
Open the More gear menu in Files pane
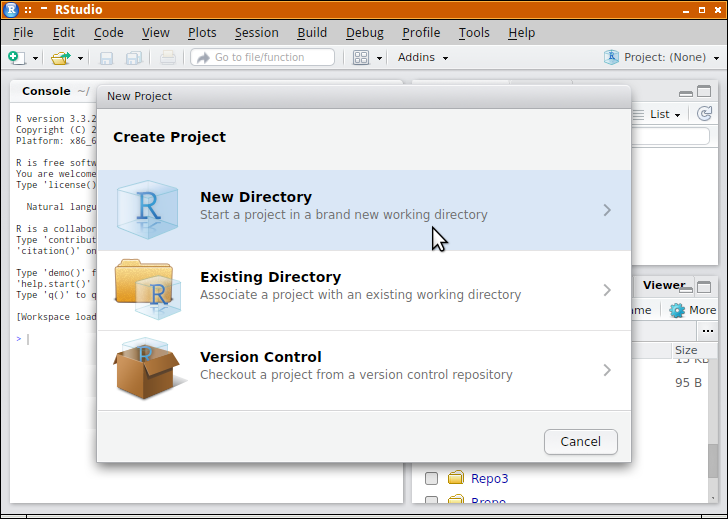pos(693,310)
